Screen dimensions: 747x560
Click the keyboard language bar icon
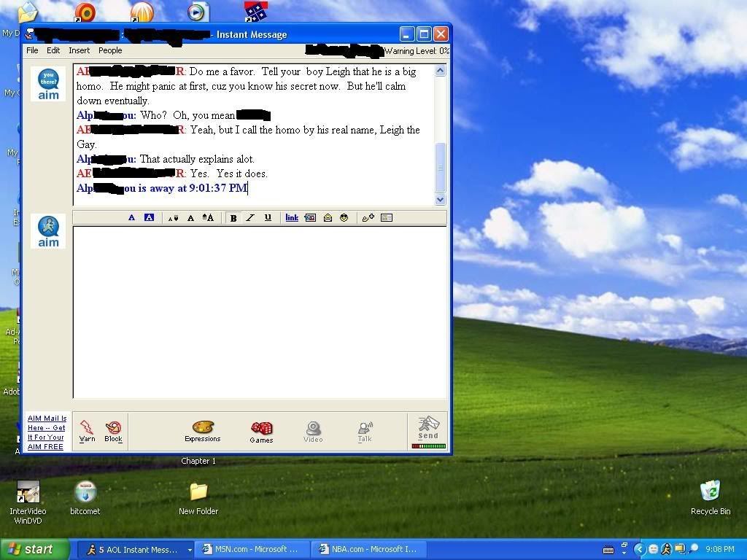point(608,550)
